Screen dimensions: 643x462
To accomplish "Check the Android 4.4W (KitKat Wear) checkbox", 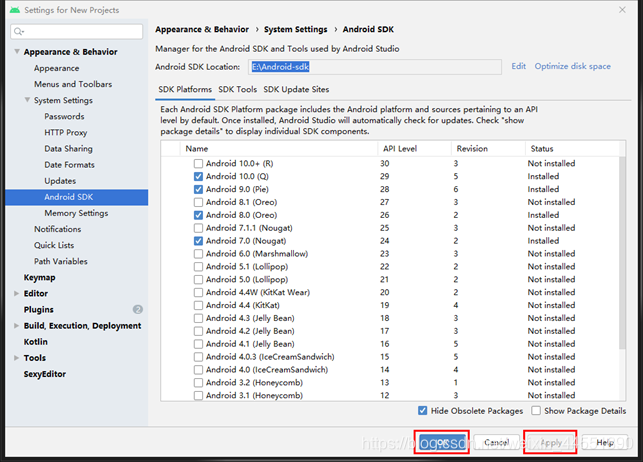I will 198,292.
